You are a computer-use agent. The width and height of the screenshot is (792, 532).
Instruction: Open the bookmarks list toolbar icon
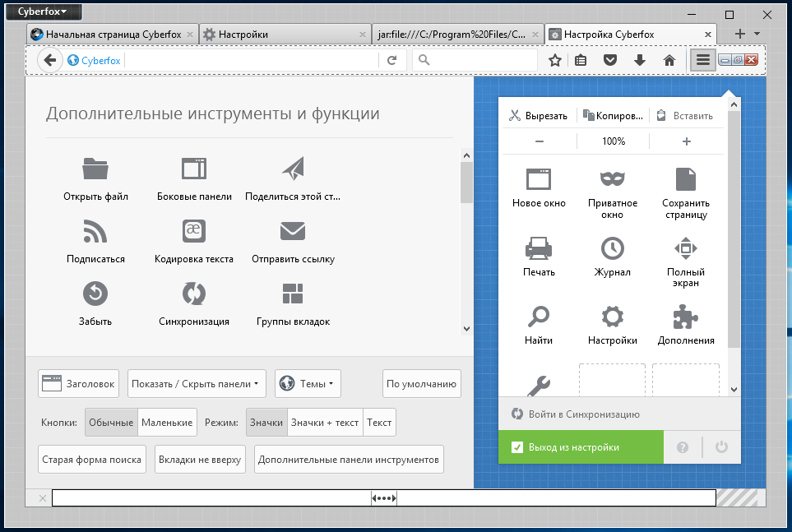point(581,61)
